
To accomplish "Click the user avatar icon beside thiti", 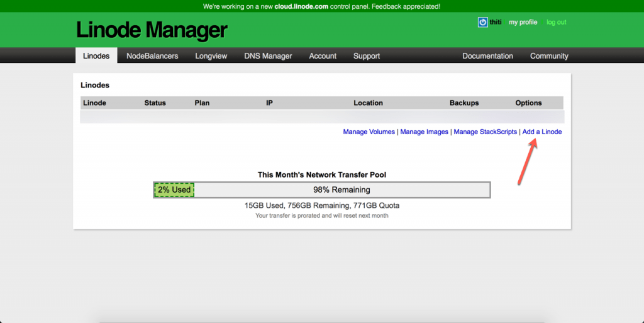I will (482, 22).
